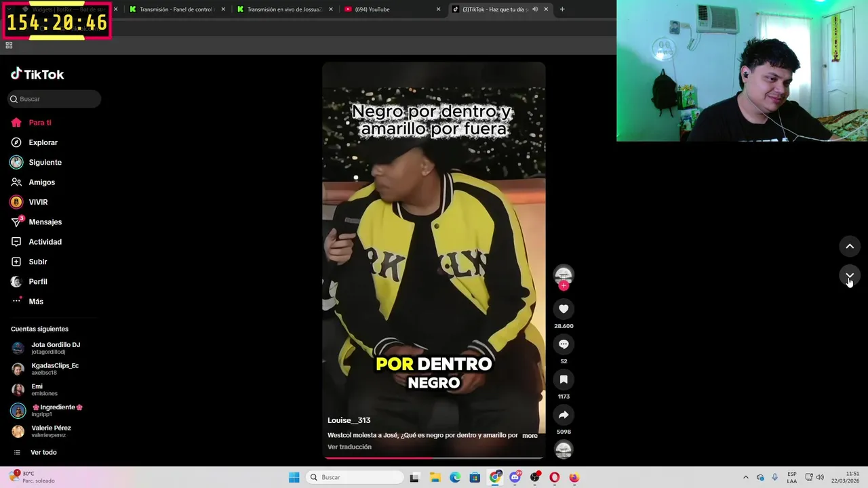Open OBS Studio from taskbar
The width and height of the screenshot is (868, 488).
[x=535, y=478]
